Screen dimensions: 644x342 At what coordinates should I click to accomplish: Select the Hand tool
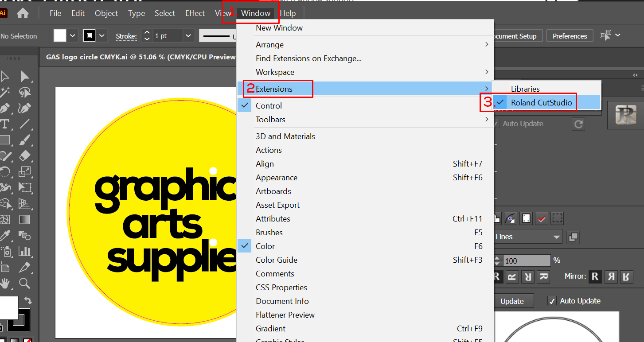(6, 283)
